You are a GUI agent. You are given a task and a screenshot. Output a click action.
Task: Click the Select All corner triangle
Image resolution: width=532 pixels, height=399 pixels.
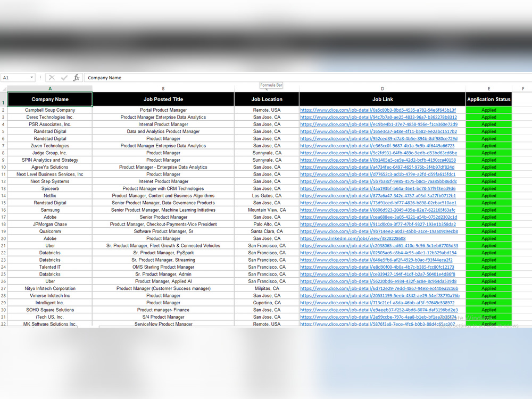pos(4,88)
